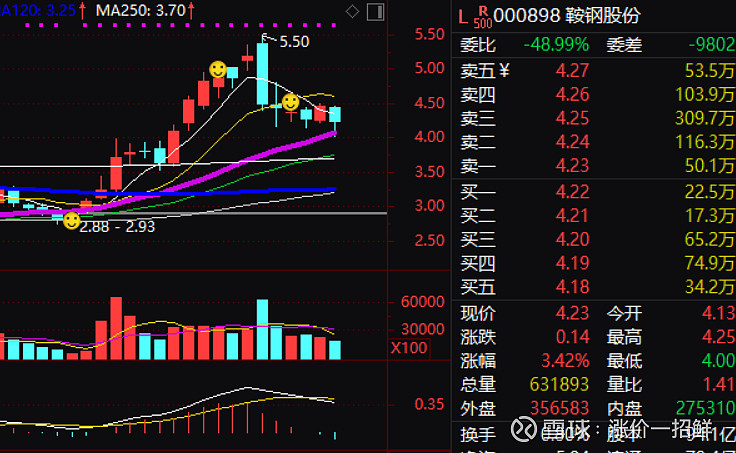736x453 pixels.
Task: Click the diamond marker icon above the chart
Action: (x=352, y=12)
